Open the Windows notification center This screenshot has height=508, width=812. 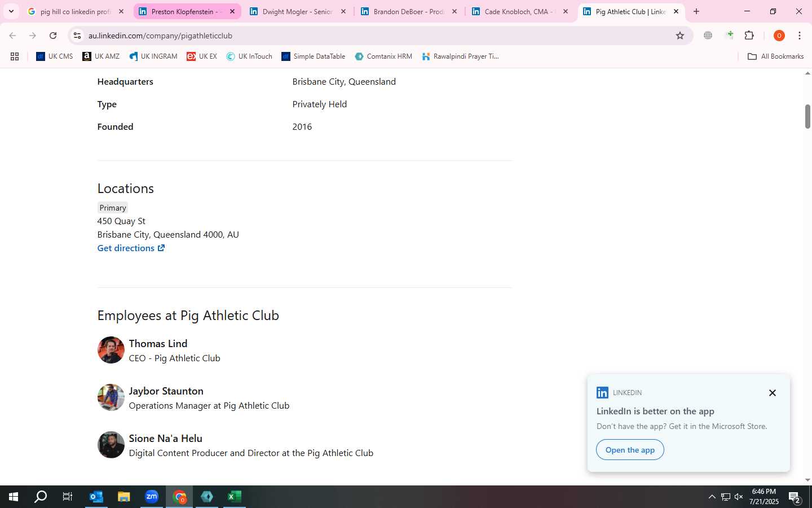pos(795,497)
